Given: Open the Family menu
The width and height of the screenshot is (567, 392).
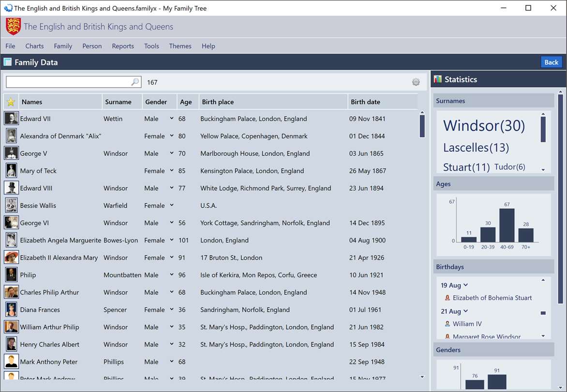Looking at the screenshot, I should click(63, 46).
